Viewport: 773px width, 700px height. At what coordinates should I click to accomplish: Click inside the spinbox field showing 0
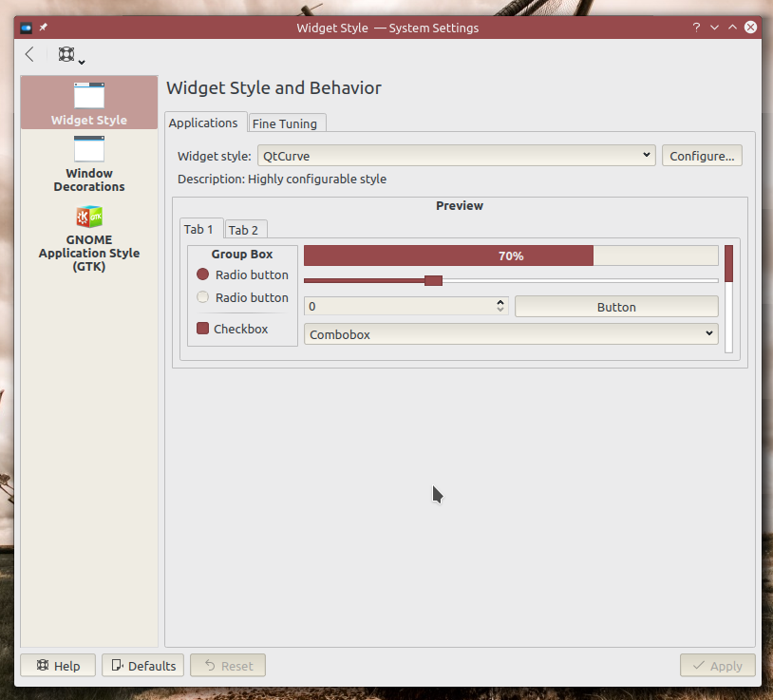pos(399,306)
